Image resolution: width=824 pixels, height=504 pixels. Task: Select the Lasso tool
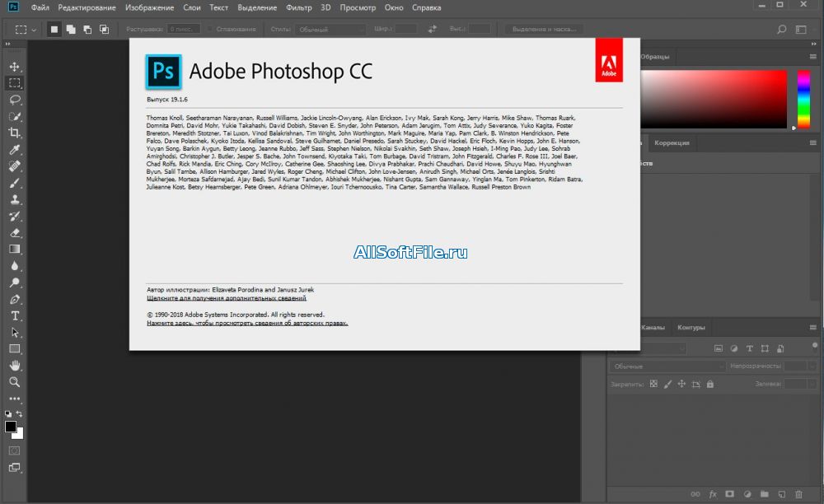pyautogui.click(x=15, y=100)
